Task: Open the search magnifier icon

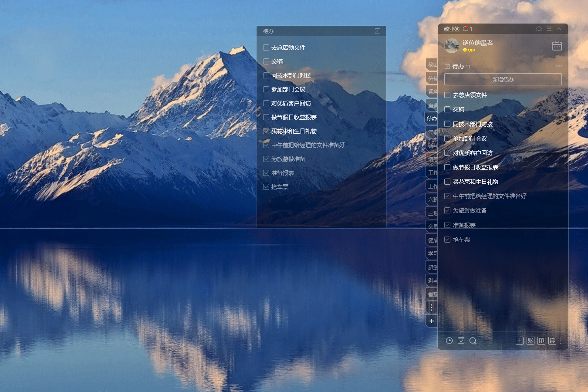Action: point(473,341)
